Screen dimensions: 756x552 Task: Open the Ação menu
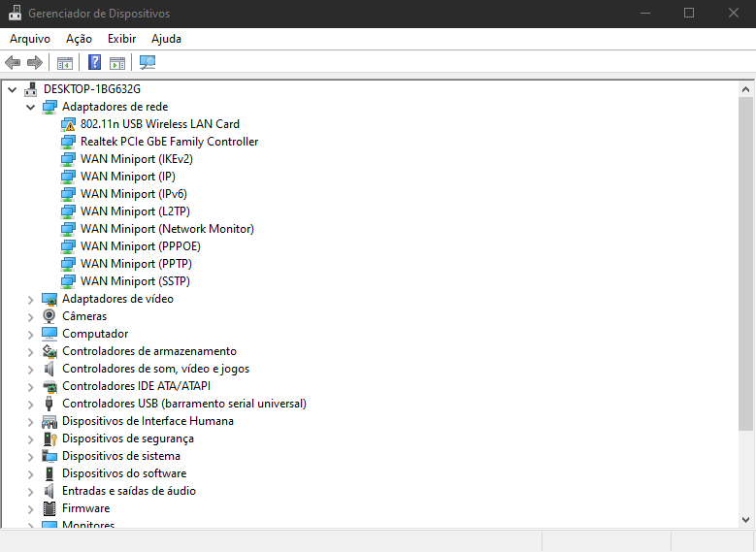(79, 39)
